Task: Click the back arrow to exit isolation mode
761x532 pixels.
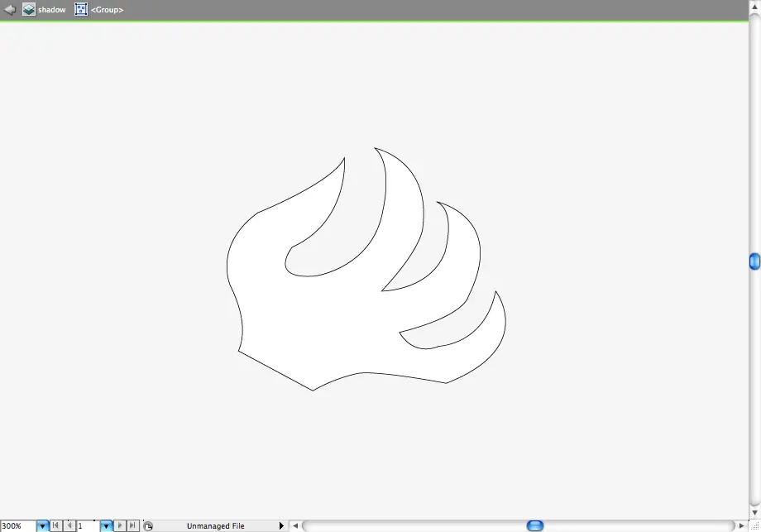Action: (10, 9)
